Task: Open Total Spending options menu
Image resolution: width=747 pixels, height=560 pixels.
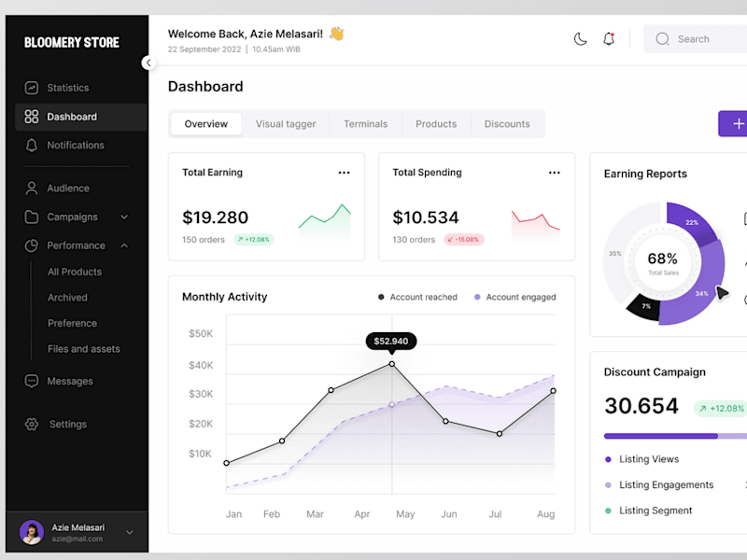Action: [554, 173]
